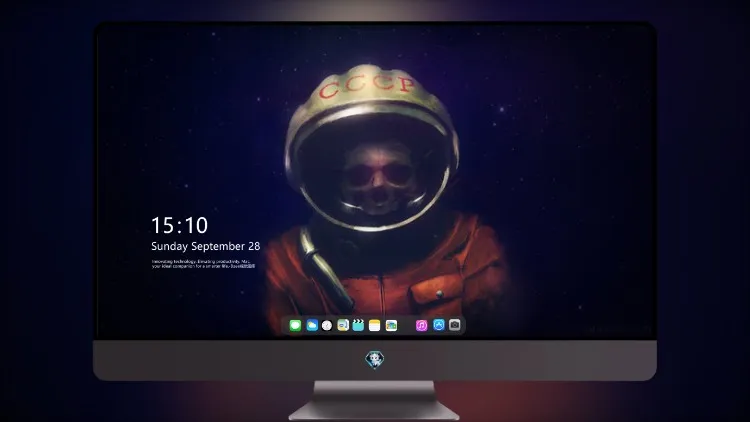Screen dimensions: 750x422
Task: Click the small tagline text under date
Action: (204, 264)
